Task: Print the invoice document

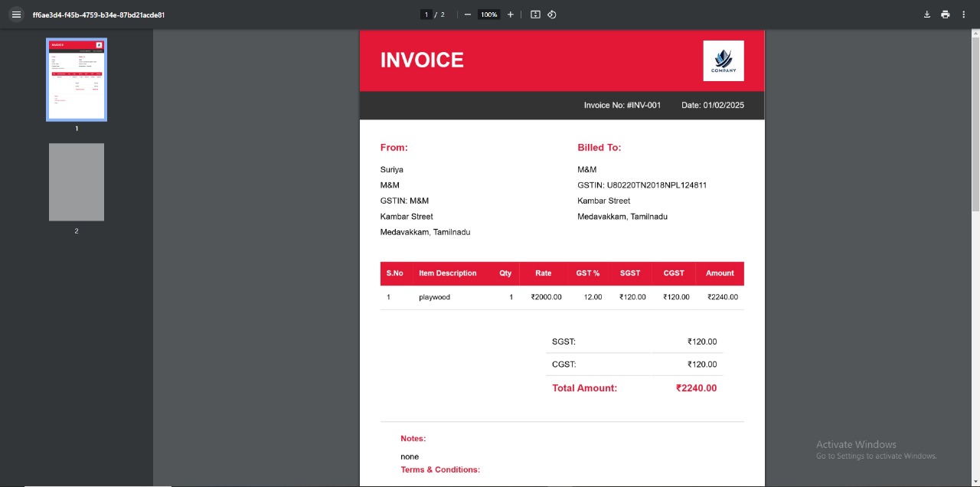Action: 945,15
